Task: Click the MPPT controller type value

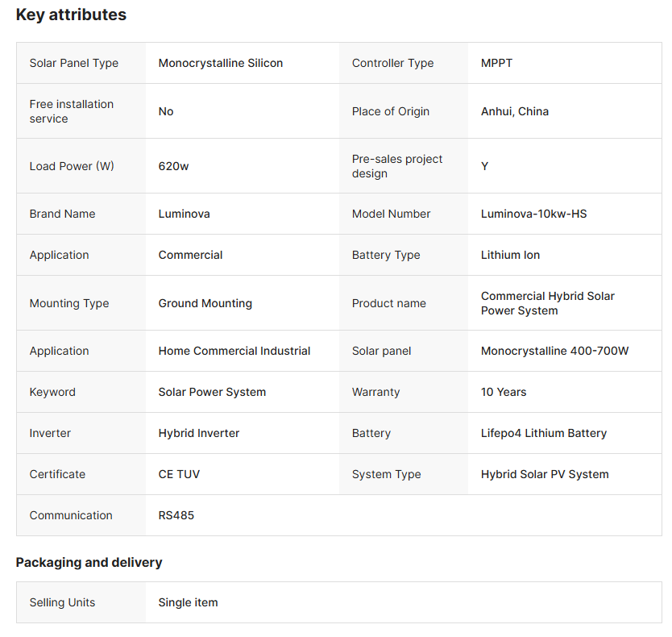Action: tap(496, 63)
